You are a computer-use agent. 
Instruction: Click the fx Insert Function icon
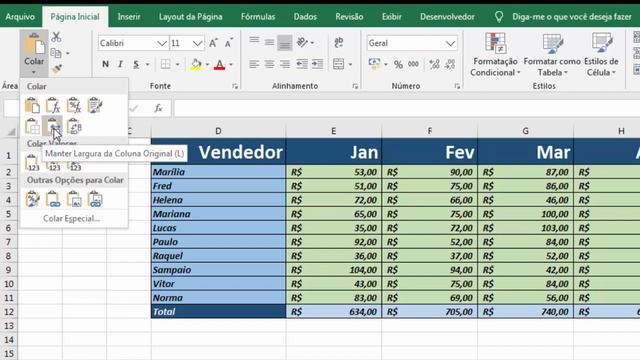tap(158, 108)
